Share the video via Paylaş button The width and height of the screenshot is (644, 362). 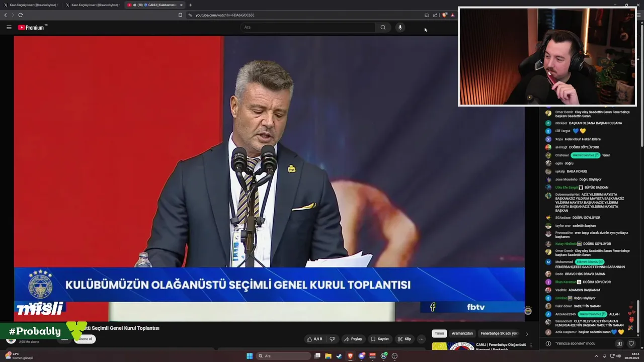coord(353,339)
